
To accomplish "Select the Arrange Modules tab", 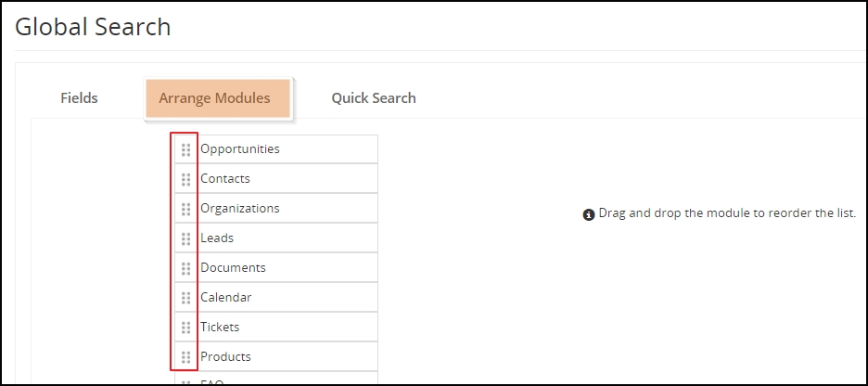I will [x=217, y=98].
